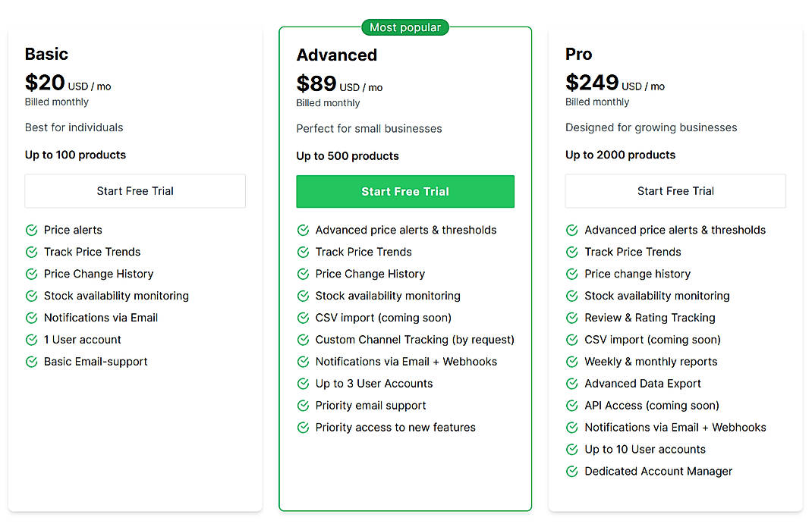This screenshot has width=812, height=524.
Task: Start the free trial for the Advanced plan
Action: click(404, 191)
